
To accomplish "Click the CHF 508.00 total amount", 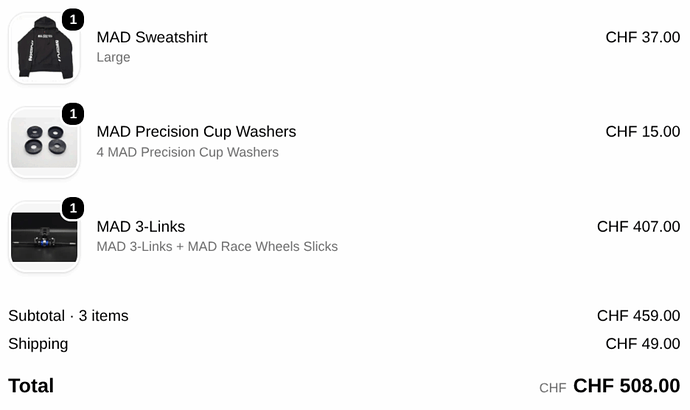I will [x=626, y=386].
